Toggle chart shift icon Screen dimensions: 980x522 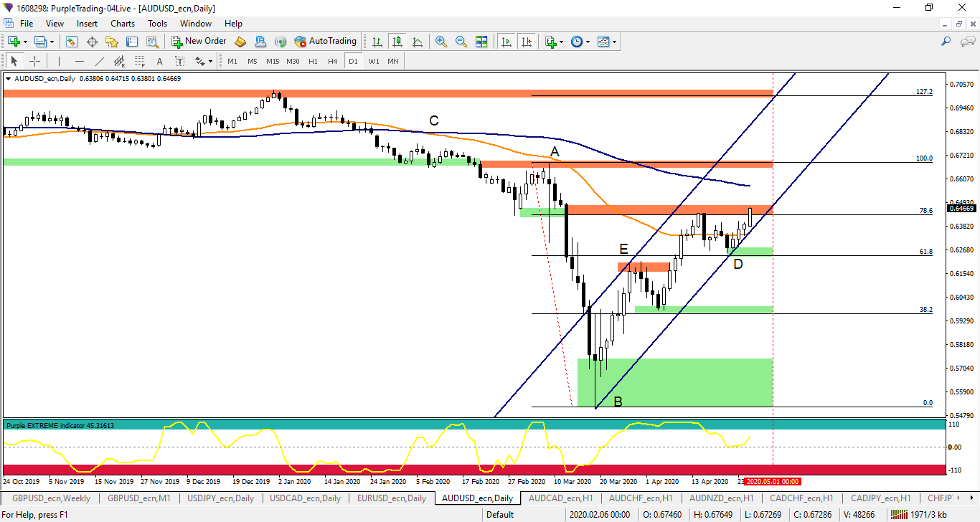[x=527, y=42]
